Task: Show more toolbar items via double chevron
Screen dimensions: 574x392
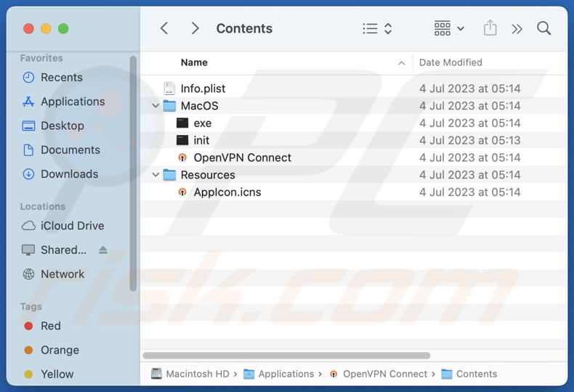Action: pos(517,28)
